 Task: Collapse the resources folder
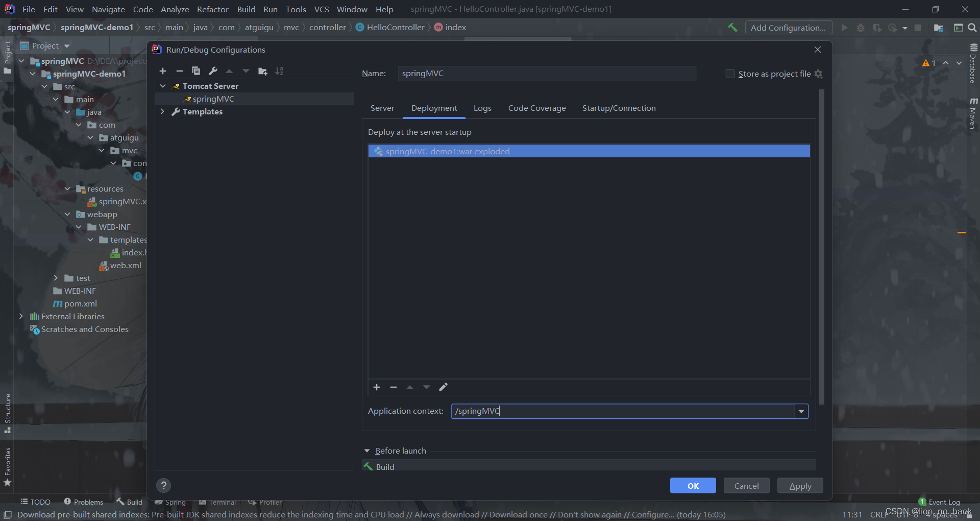click(67, 188)
